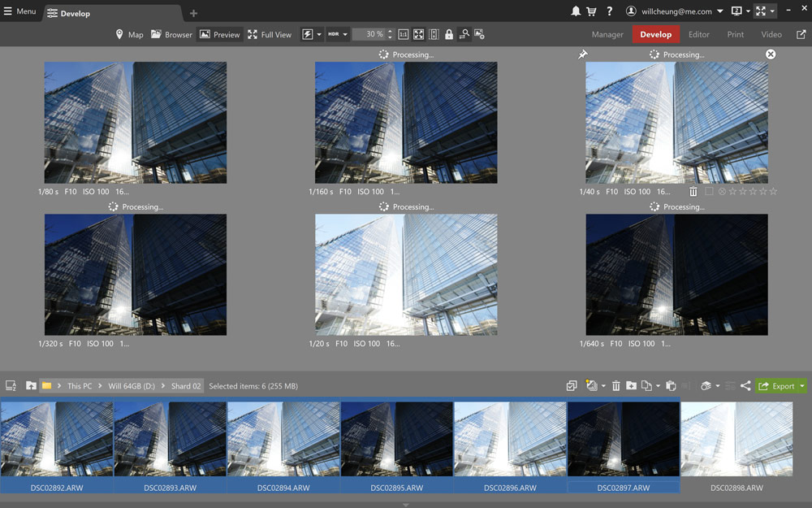The width and height of the screenshot is (812, 508).
Task: Expand the Export options dropdown arrow
Action: point(802,386)
